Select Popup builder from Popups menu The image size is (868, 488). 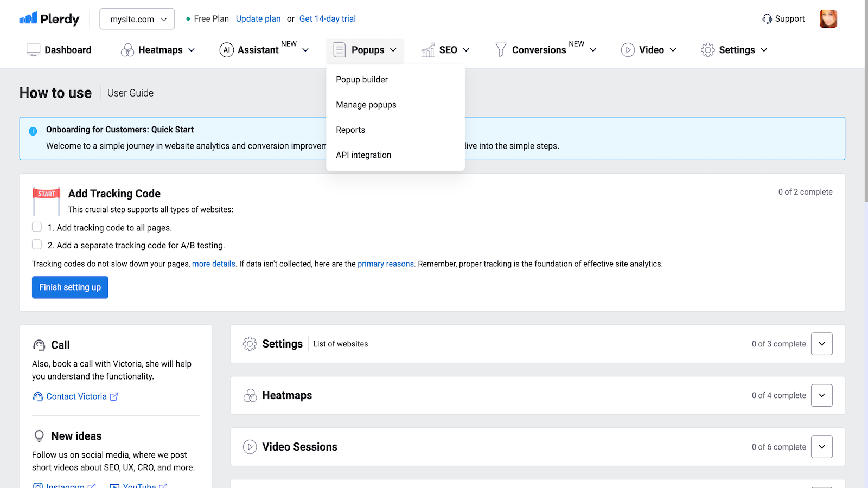pos(362,80)
